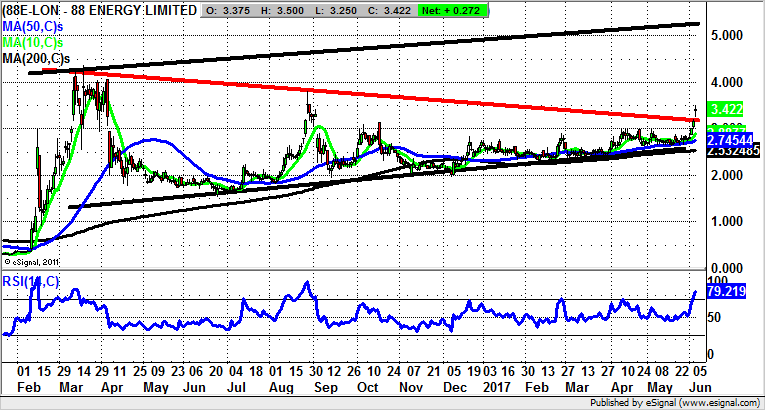Screen dimensions: 765x410
Task: Click the blue 2.74544 moving average tag
Action: coord(730,139)
